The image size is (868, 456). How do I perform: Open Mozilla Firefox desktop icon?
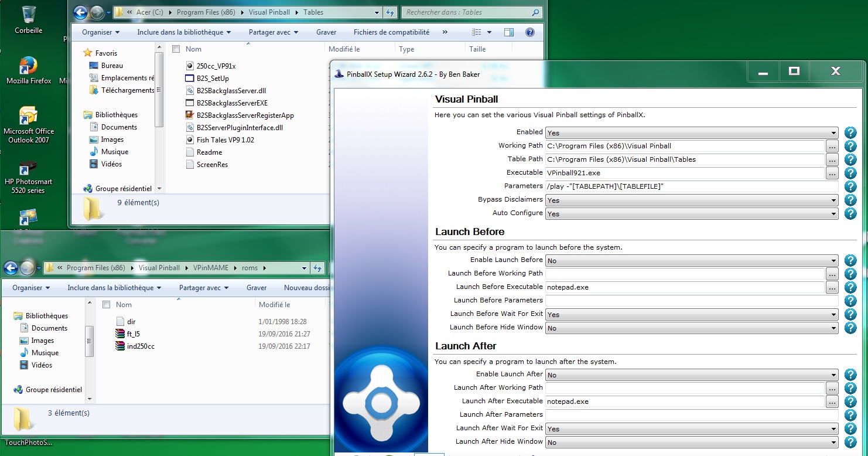(29, 70)
